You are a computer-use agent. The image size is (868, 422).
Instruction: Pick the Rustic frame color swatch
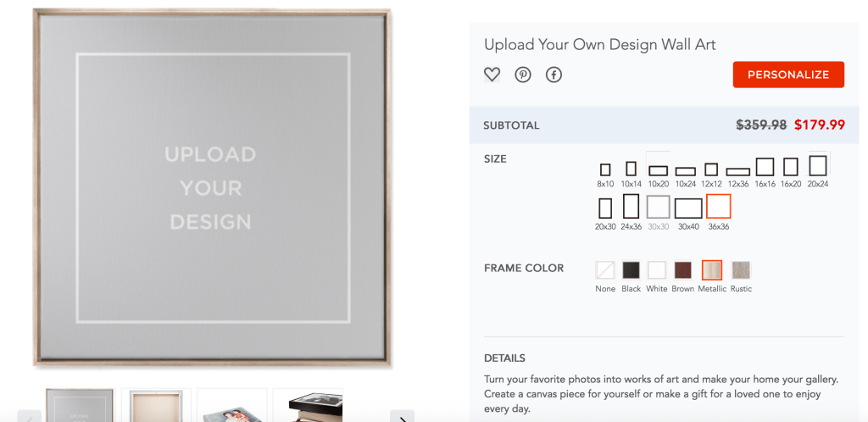[741, 270]
